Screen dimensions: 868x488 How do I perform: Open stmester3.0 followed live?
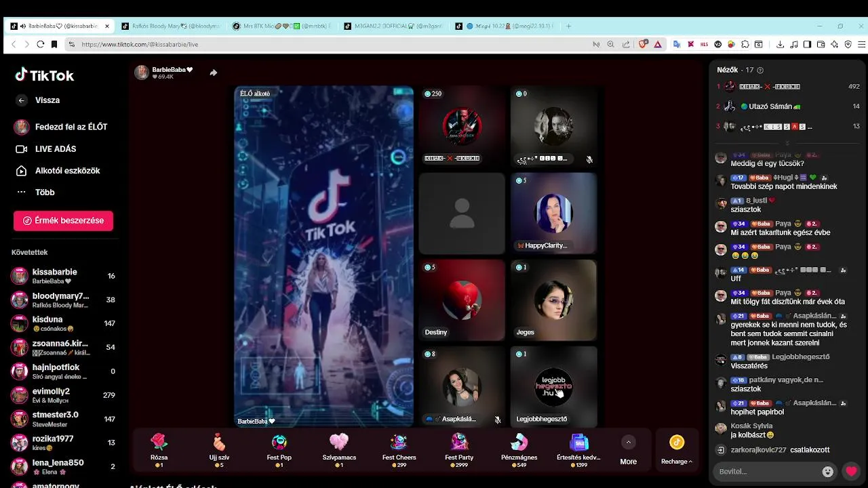pos(63,419)
